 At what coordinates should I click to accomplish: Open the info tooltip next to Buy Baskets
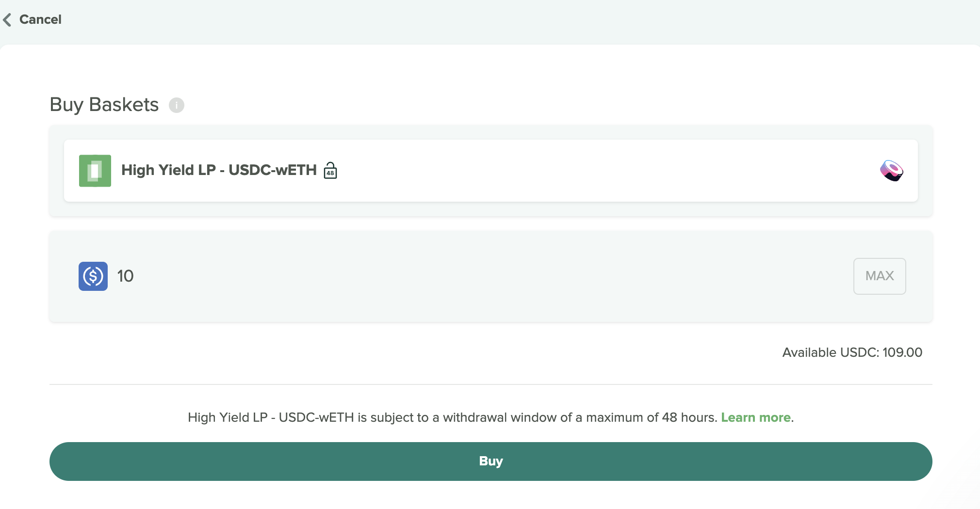(176, 105)
